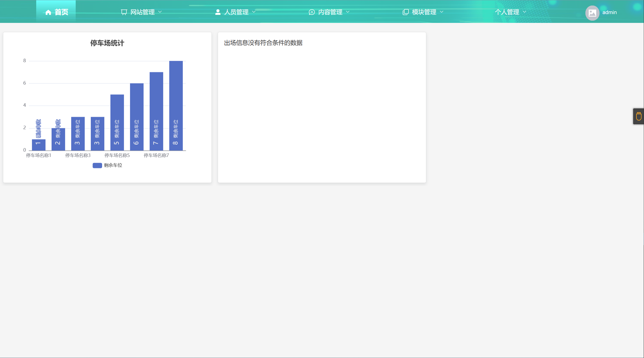644x358 pixels.
Task: Click the 模块管理 copy icon
Action: (x=405, y=12)
